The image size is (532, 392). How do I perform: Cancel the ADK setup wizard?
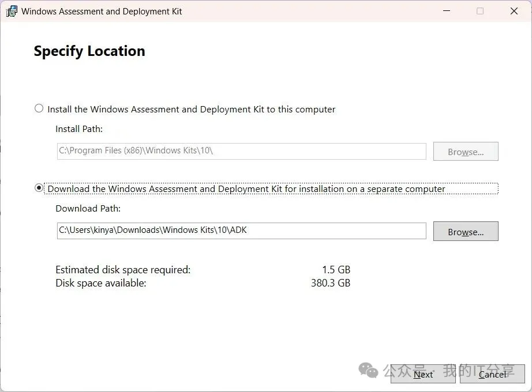pyautogui.click(x=492, y=374)
